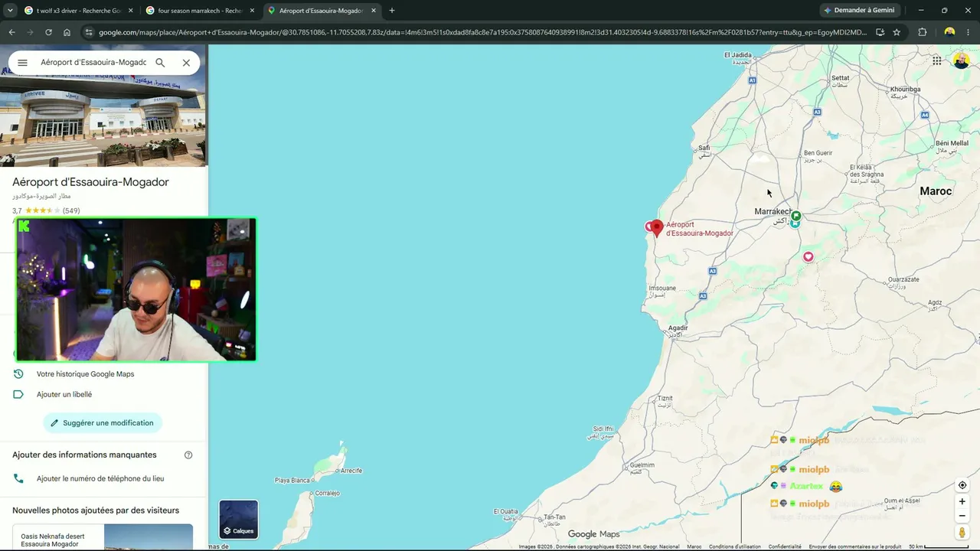Click the history clock icon
The image size is (980, 551).
pyautogui.click(x=18, y=374)
